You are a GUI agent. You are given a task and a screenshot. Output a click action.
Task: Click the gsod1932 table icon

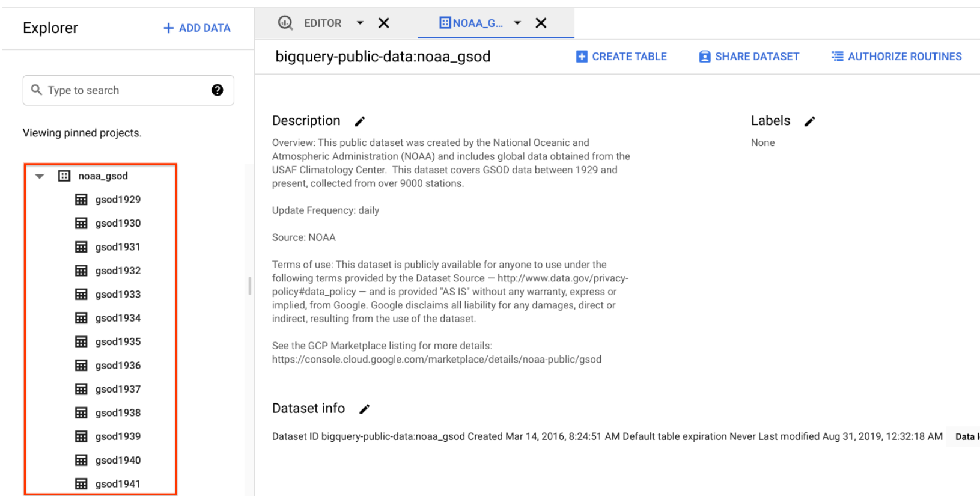click(81, 271)
